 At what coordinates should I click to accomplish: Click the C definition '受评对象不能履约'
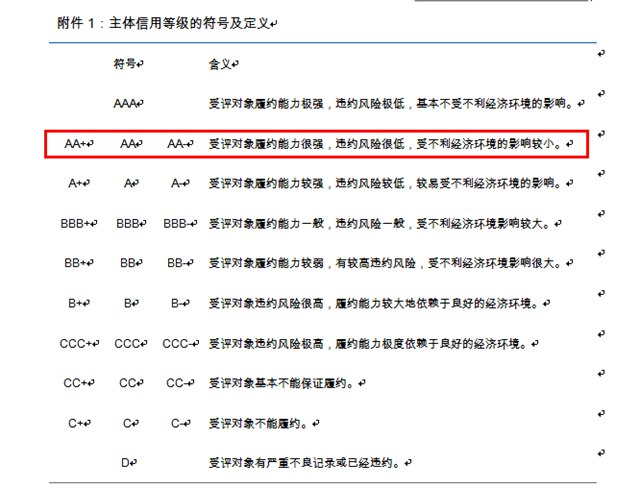pyautogui.click(x=255, y=423)
